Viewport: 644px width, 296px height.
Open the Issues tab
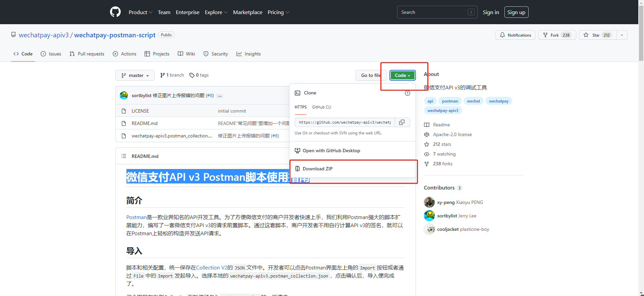point(51,54)
